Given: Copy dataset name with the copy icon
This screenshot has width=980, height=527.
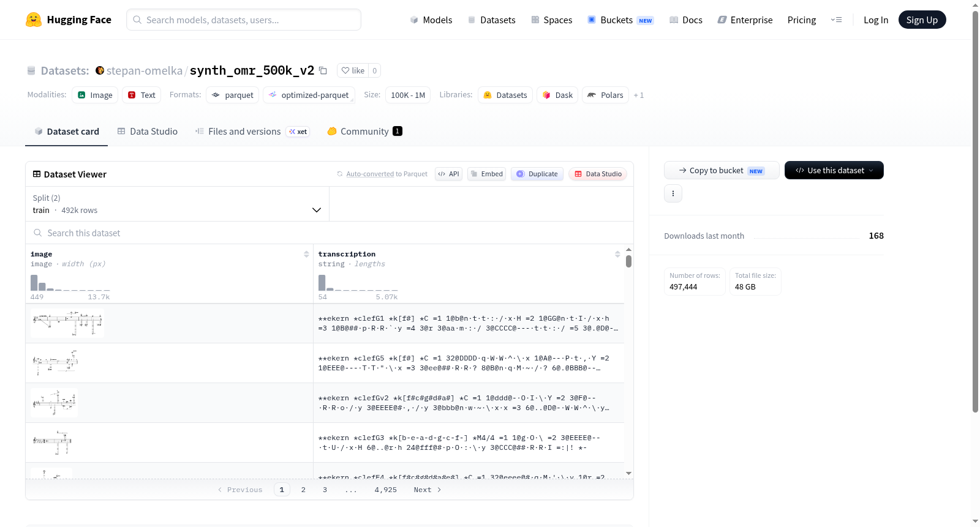Looking at the screenshot, I should tap(323, 70).
